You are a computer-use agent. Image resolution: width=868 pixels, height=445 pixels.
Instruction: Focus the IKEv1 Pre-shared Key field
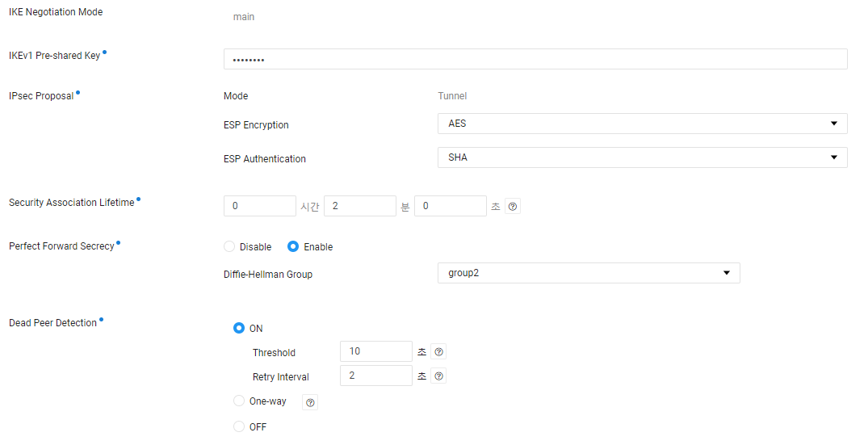click(535, 60)
